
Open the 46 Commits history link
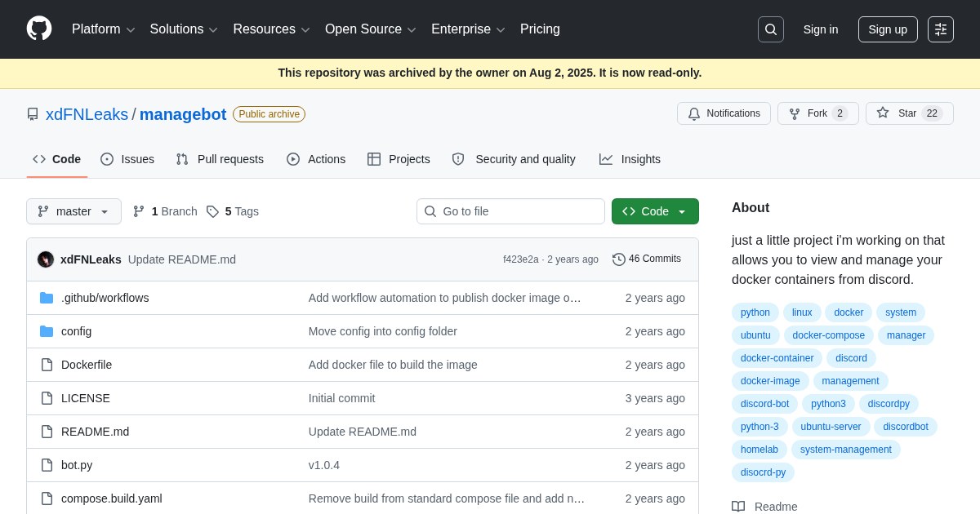click(x=647, y=259)
